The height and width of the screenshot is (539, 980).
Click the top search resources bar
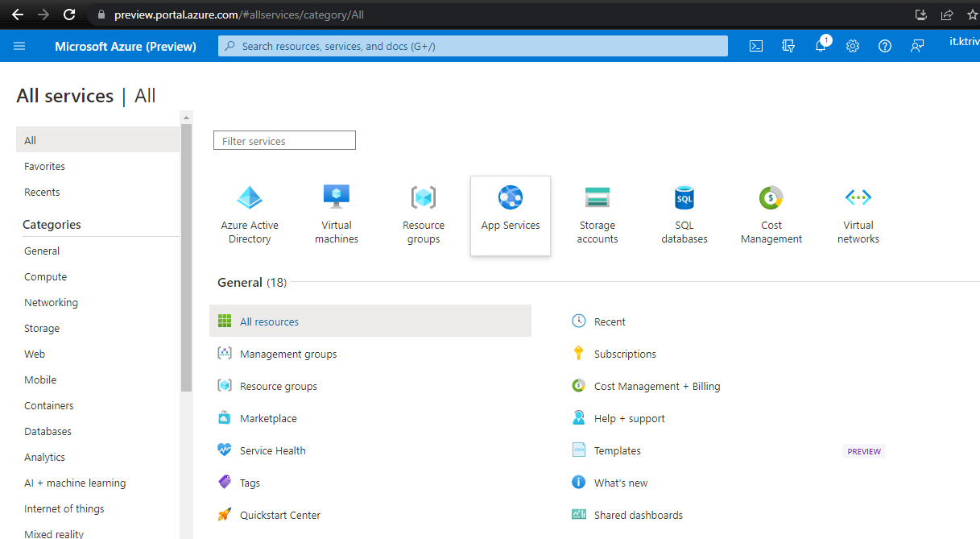(473, 46)
